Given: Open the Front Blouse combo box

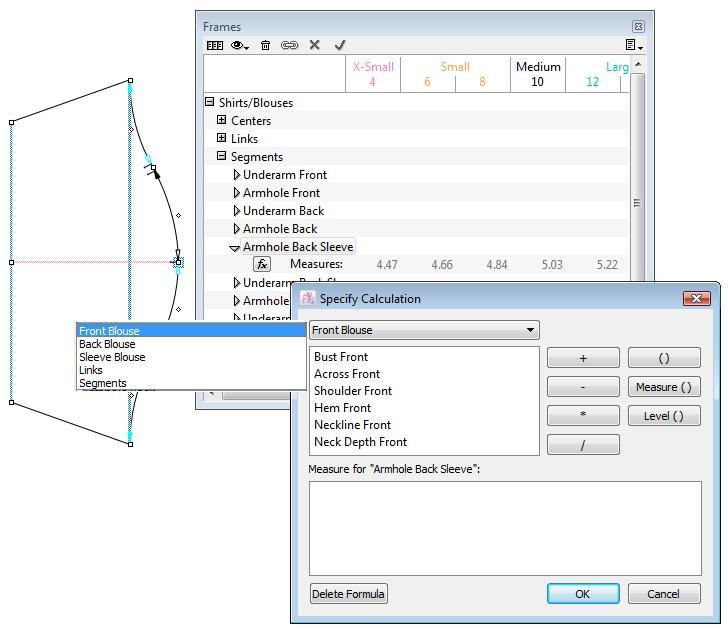Looking at the screenshot, I should 424,330.
